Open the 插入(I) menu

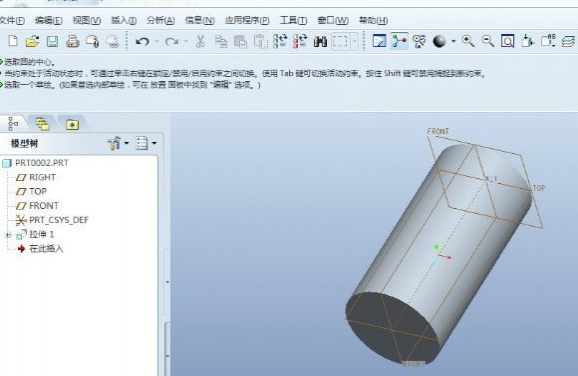[x=124, y=20]
